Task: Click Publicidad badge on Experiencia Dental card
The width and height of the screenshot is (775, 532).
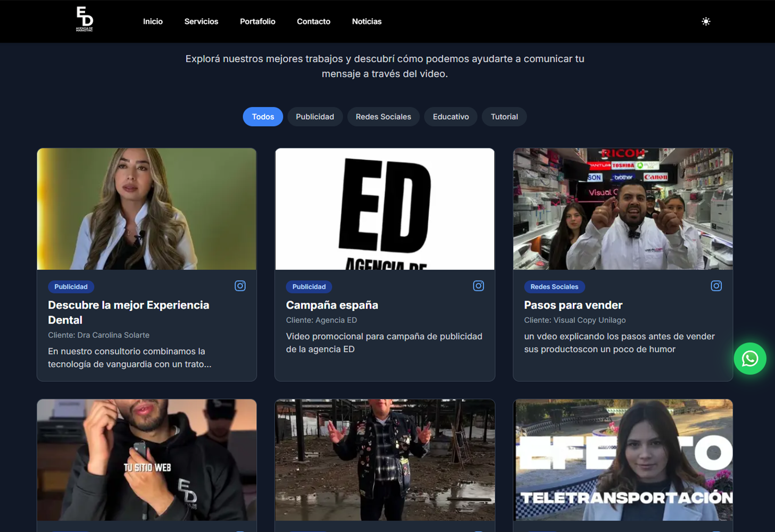Action: (71, 287)
